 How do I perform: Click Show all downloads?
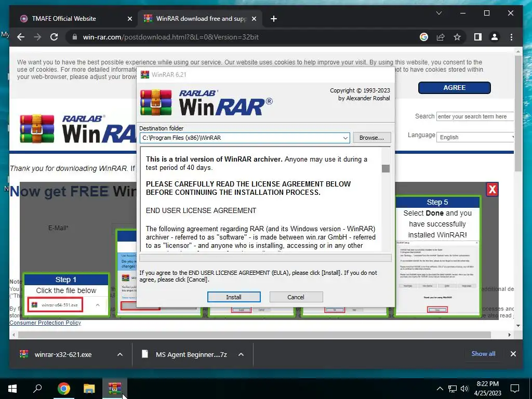tap(483, 353)
